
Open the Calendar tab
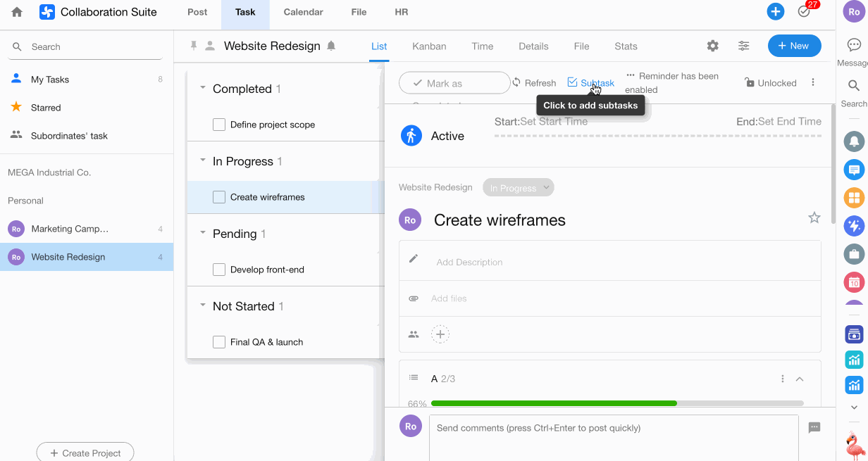pos(303,12)
